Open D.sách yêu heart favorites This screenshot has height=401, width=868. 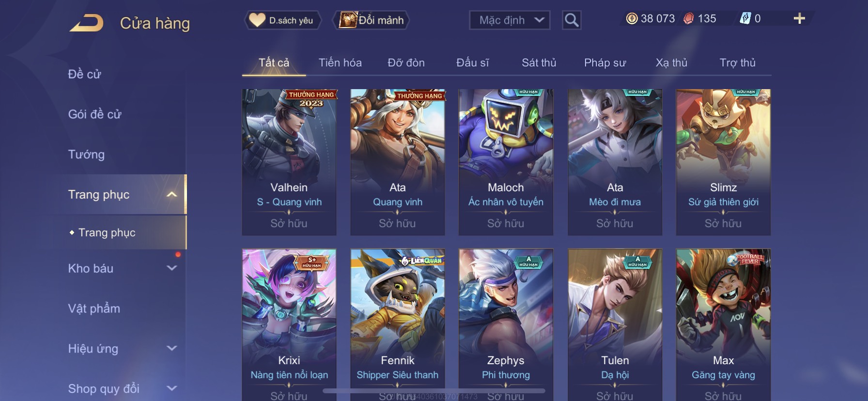[282, 20]
